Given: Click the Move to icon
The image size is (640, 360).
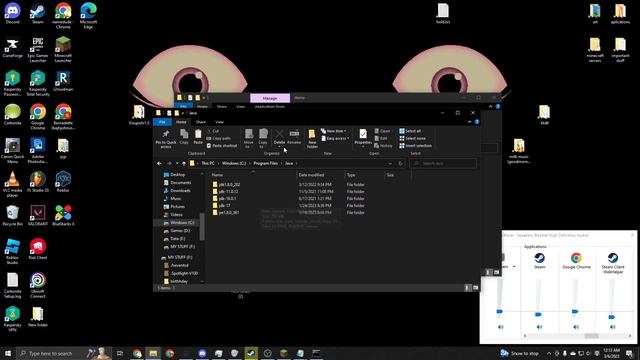Looking at the screenshot, I should tap(249, 134).
